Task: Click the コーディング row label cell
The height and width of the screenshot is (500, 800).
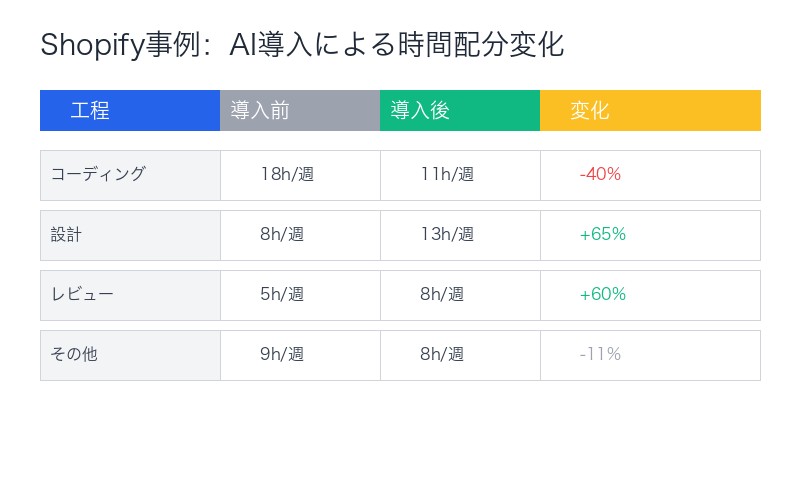Action: (x=130, y=175)
